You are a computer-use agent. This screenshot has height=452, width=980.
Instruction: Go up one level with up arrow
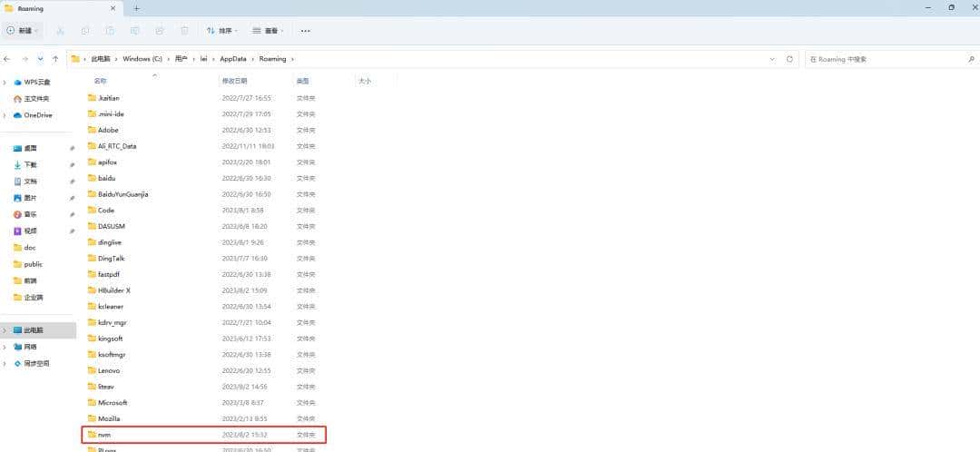[55, 59]
